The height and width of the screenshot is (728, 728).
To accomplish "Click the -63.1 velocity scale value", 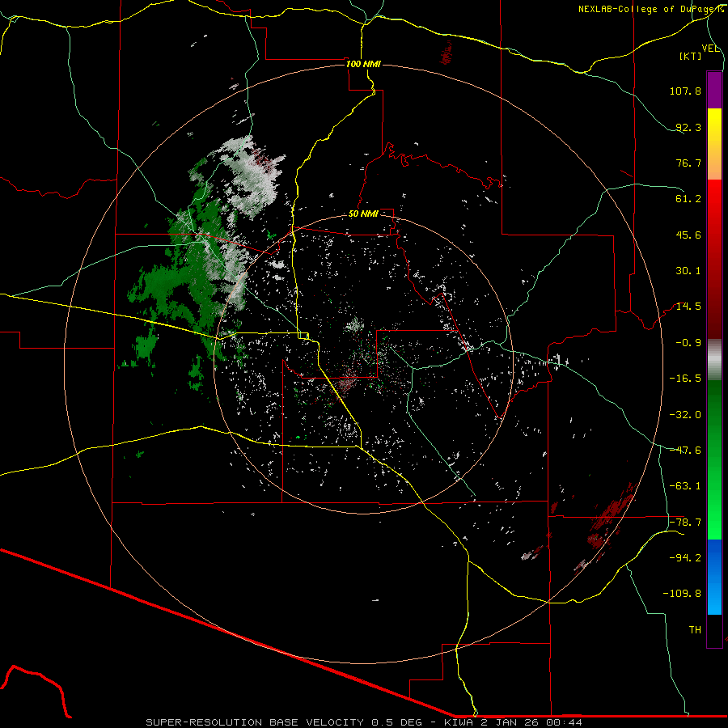I will (685, 486).
